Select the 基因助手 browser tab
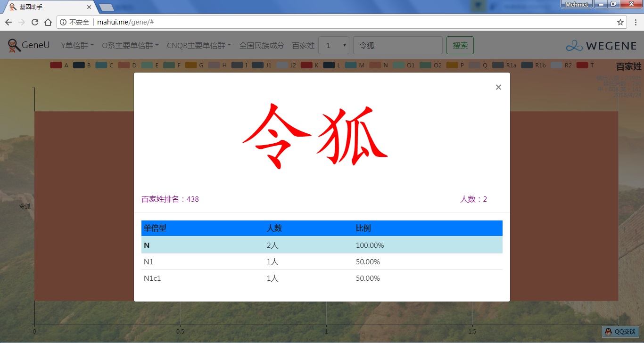The width and height of the screenshot is (644, 343). pos(47,7)
